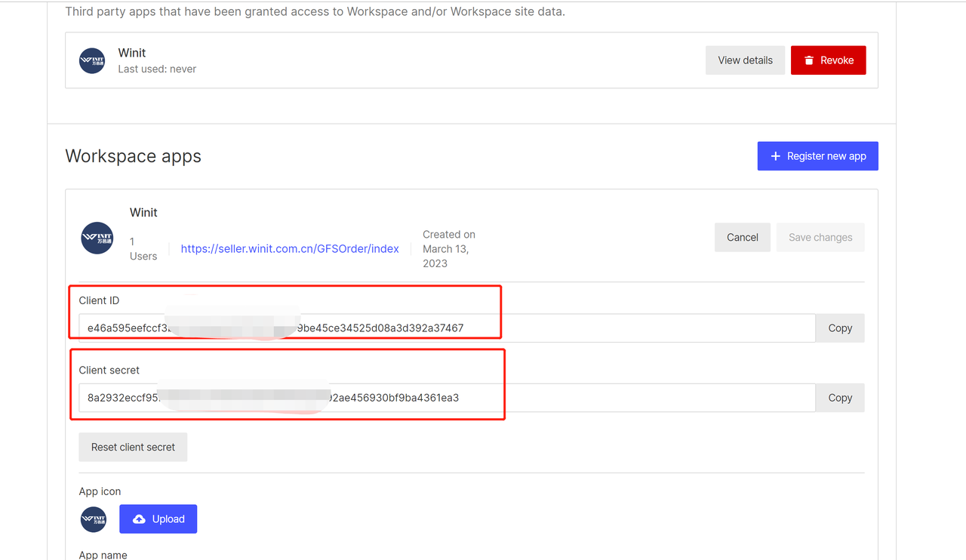Image resolution: width=966 pixels, height=560 pixels.
Task: Click the 'App name' label
Action: [103, 555]
